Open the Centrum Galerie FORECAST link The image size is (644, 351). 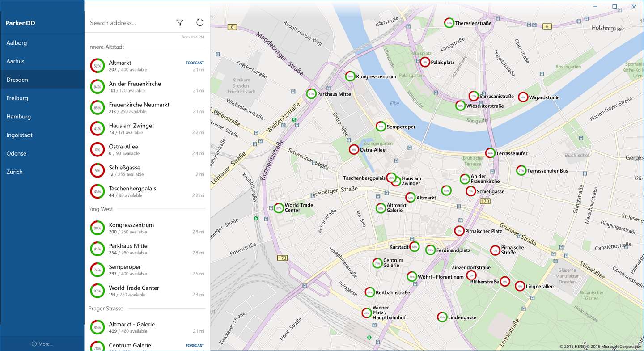click(195, 345)
